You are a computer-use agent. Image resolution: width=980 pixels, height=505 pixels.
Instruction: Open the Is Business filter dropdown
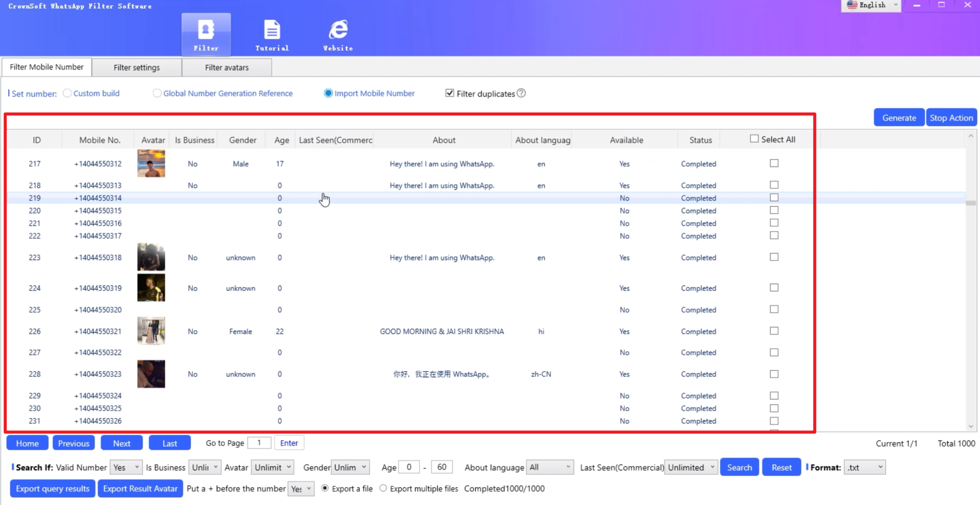click(205, 467)
